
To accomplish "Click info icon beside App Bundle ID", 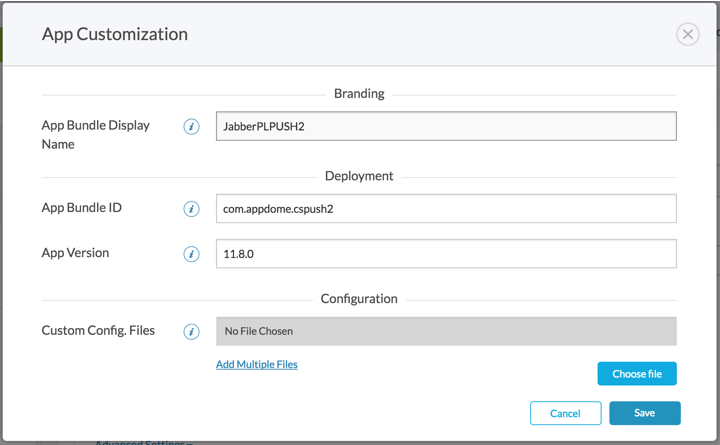I will point(191,209).
